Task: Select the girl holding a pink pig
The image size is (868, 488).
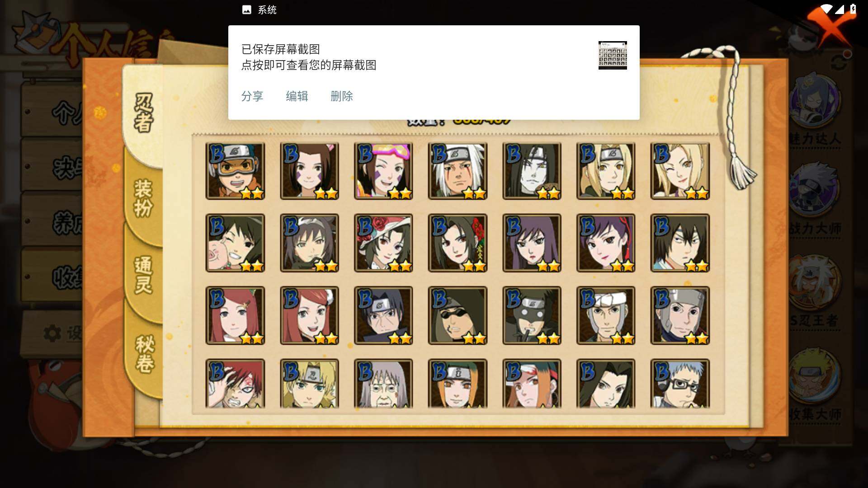Action: [235, 243]
